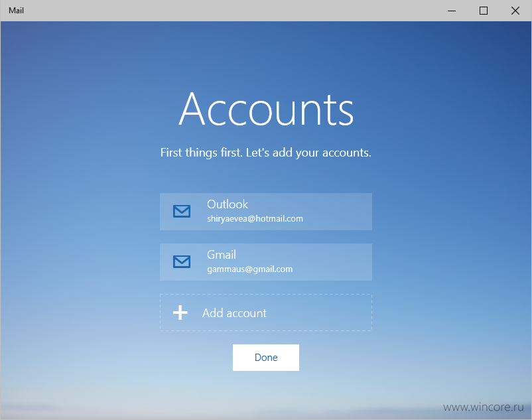
Task: Click the shiryaevea@hotmail.com address
Action: tap(255, 219)
